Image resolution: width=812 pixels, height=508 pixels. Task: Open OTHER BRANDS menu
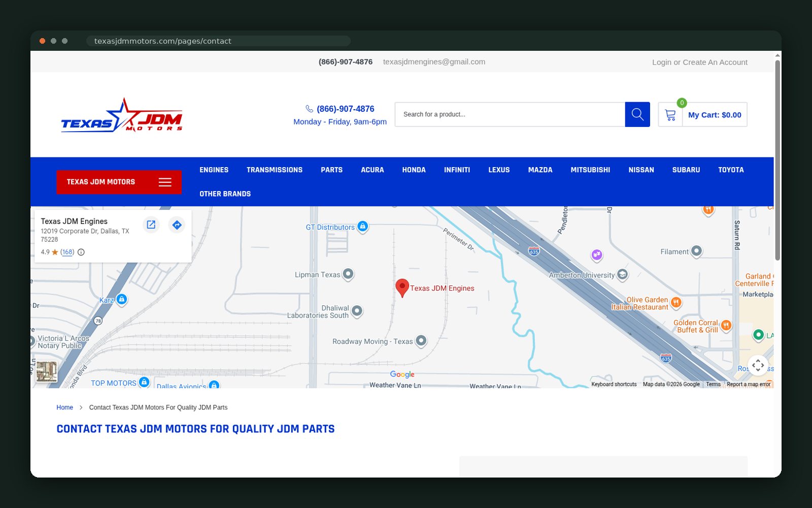[x=225, y=194]
